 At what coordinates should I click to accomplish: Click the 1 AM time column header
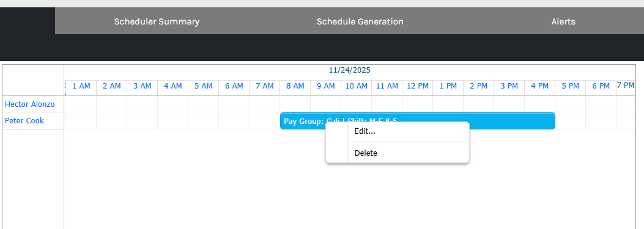click(x=81, y=86)
